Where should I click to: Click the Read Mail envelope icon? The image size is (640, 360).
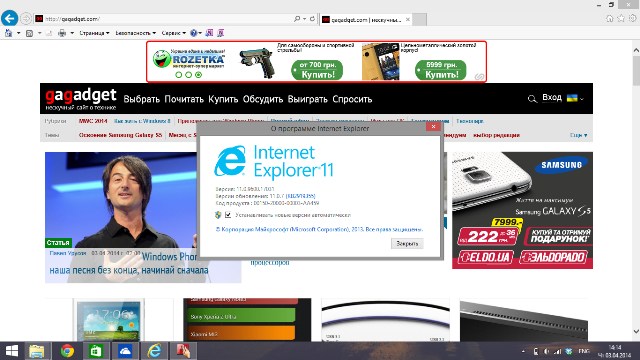click(x=49, y=33)
